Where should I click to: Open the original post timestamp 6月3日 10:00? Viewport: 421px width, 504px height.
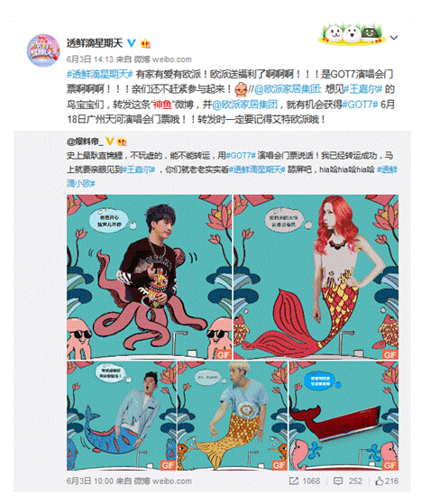[90, 481]
